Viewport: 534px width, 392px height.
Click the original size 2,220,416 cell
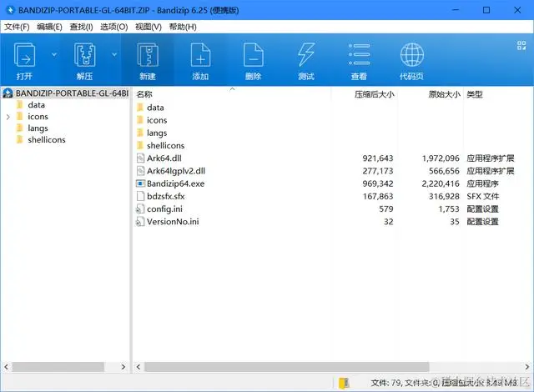tap(441, 183)
